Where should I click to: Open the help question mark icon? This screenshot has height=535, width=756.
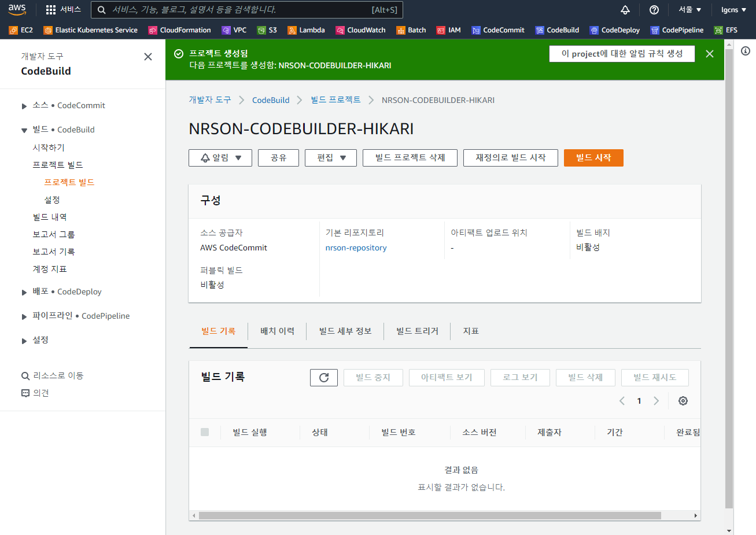654,10
